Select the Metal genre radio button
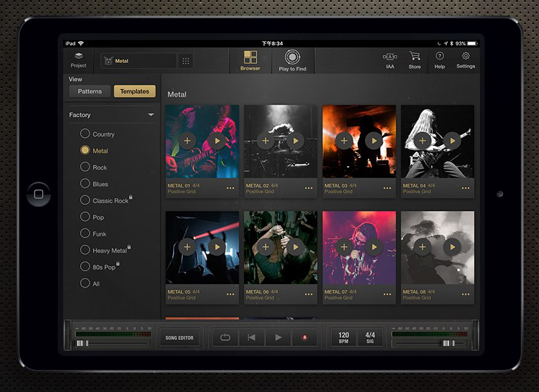Viewport: 539px width, 392px height. coord(85,150)
